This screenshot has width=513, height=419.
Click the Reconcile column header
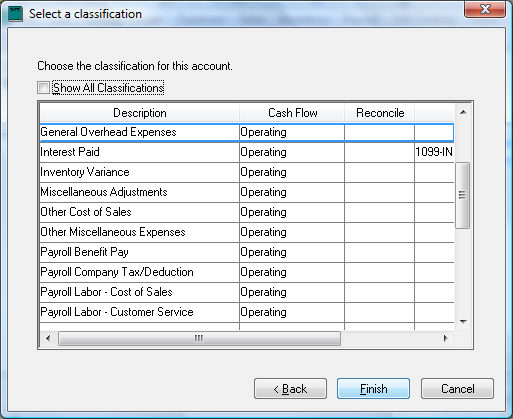coord(380,113)
